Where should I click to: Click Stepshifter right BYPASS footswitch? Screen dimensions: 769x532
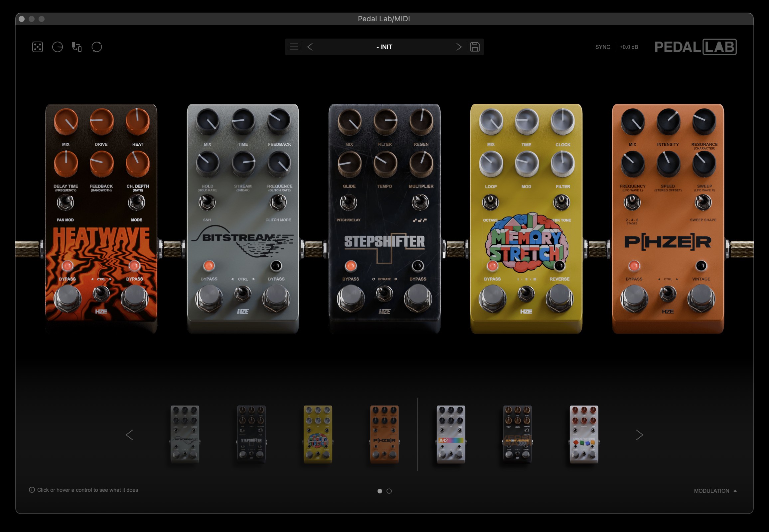point(418,298)
